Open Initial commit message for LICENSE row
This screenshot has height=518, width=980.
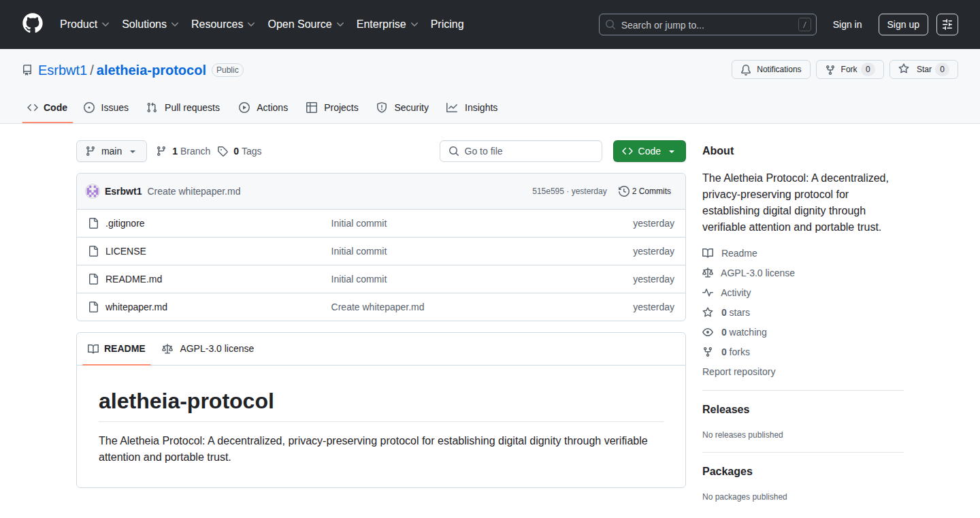click(x=359, y=251)
